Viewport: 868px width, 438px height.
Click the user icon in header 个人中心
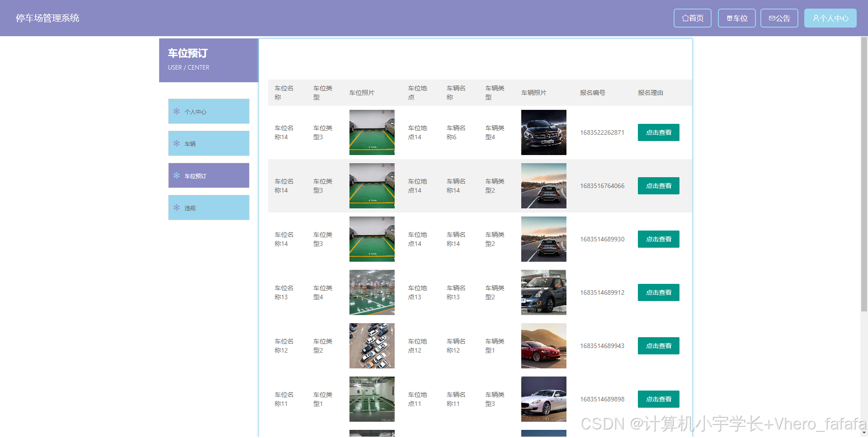tap(816, 18)
